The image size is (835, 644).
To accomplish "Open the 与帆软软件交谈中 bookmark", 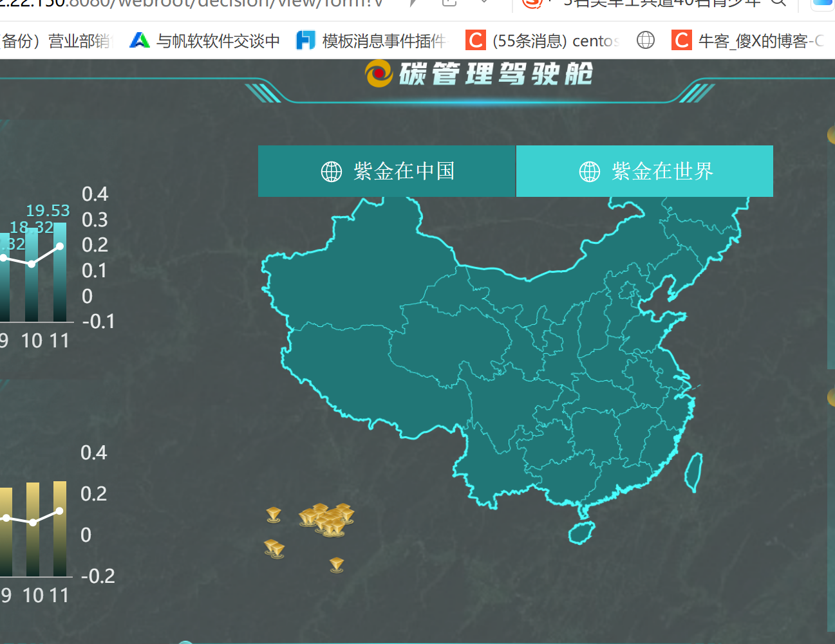I will click(x=205, y=41).
